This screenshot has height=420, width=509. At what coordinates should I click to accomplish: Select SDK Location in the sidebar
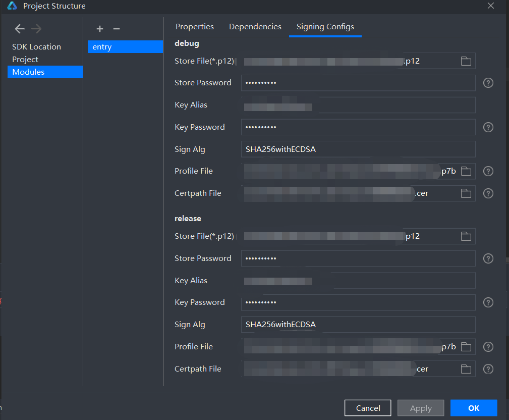[37, 47]
